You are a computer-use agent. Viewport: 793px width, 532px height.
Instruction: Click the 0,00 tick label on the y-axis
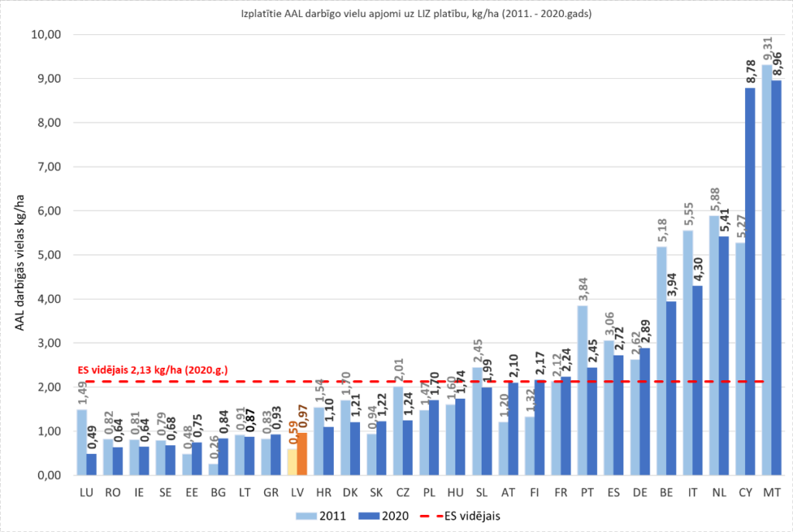47,475
